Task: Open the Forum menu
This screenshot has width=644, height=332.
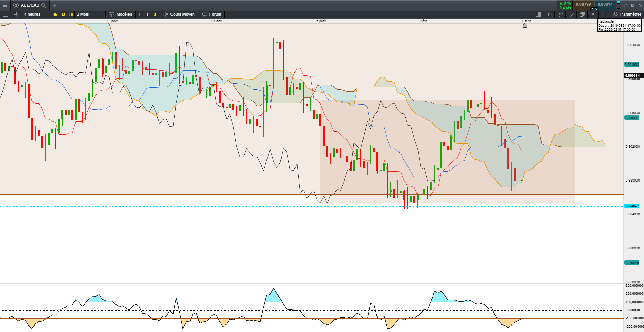Action: pos(212,14)
